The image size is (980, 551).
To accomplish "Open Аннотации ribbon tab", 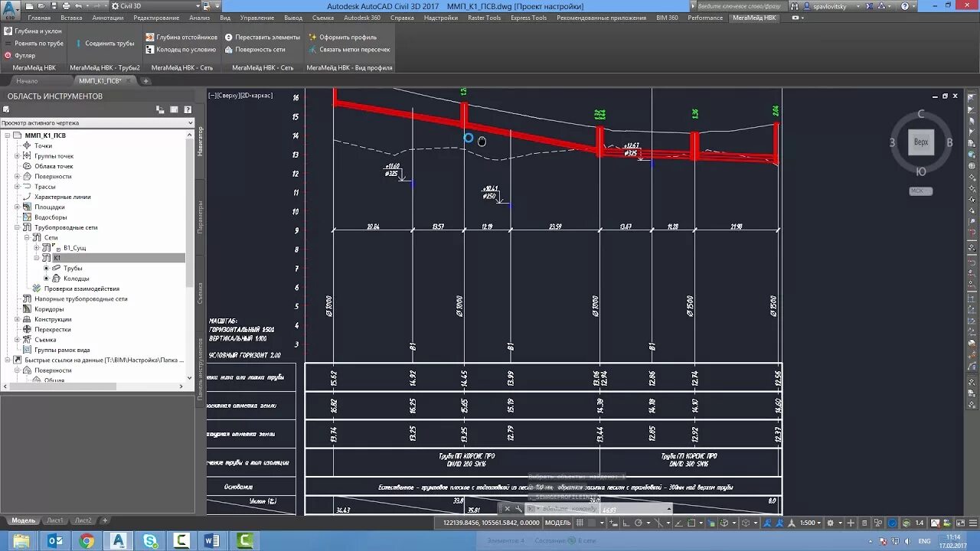I will [107, 18].
